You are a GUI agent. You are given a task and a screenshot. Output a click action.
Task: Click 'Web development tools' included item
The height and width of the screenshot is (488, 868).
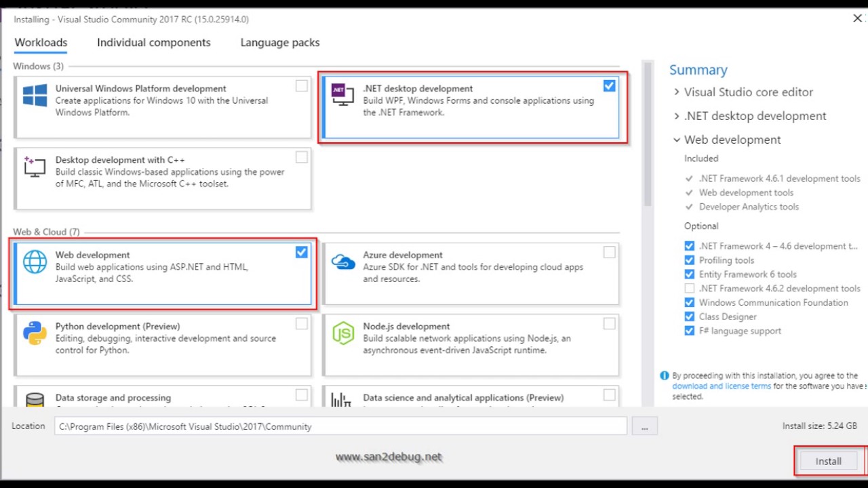pos(746,193)
